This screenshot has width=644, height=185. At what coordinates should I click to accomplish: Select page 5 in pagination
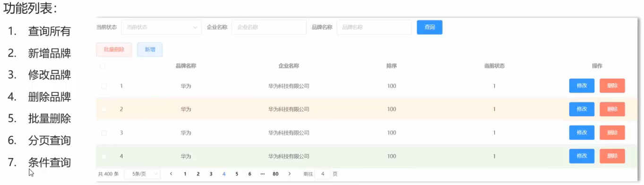(x=237, y=174)
